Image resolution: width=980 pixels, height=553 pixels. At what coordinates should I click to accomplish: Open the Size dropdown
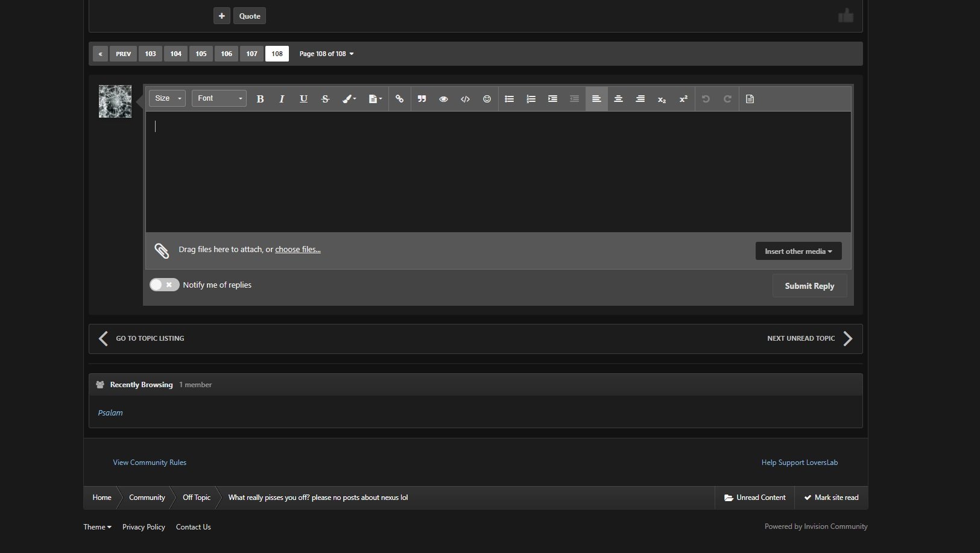[x=167, y=98]
